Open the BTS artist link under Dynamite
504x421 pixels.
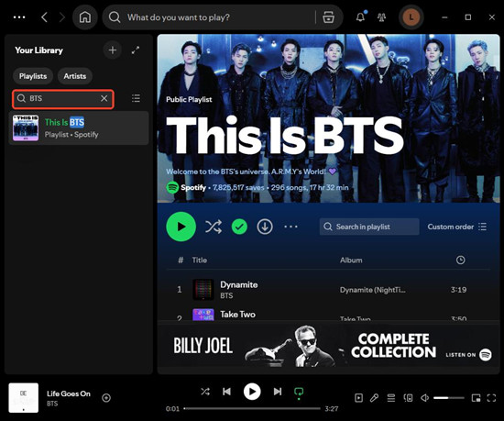click(226, 296)
